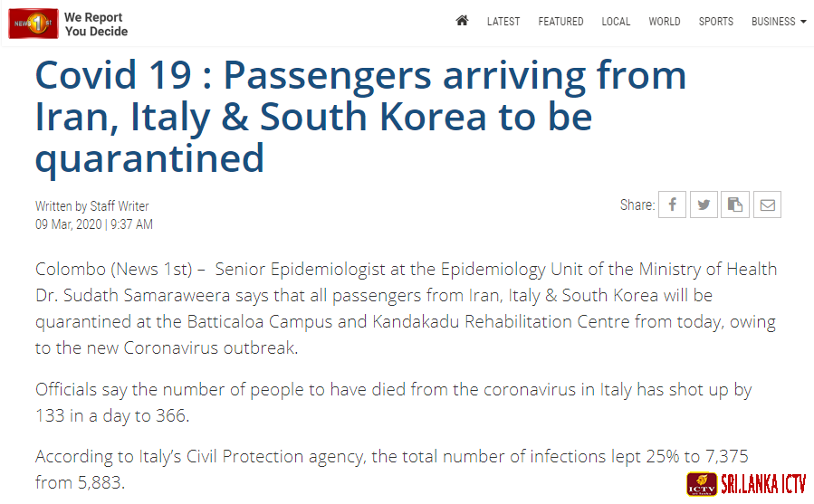Copy article link using the clipboard icon

735,204
